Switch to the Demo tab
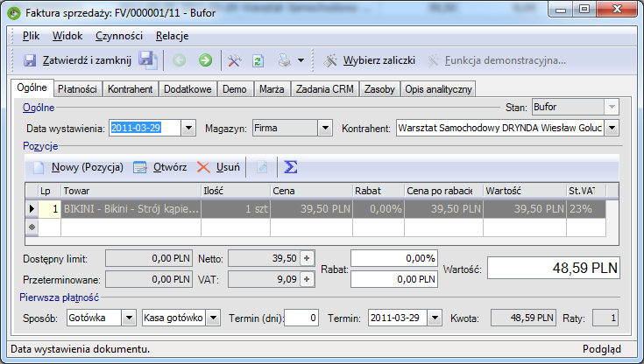644x364 pixels. [x=235, y=89]
